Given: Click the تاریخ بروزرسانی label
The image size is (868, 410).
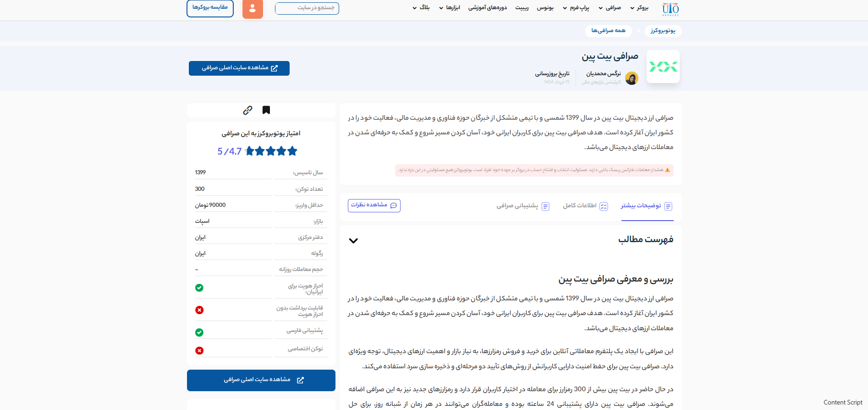Looking at the screenshot, I should click(x=552, y=73).
